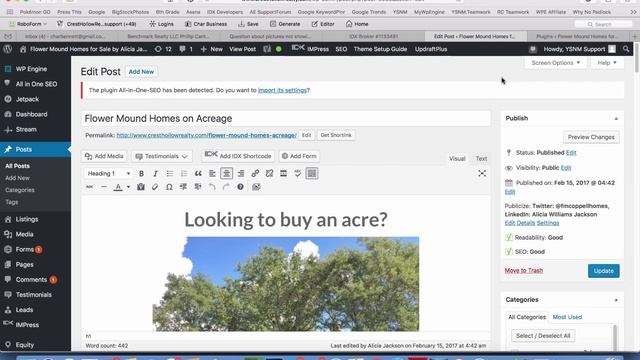Open the RoboForm toolbar dropdown
The image size is (640, 360).
(x=28, y=24)
